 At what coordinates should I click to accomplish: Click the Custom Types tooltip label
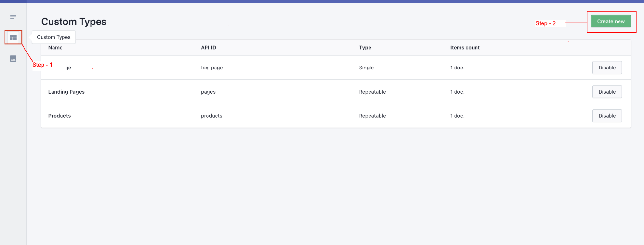coord(53,37)
